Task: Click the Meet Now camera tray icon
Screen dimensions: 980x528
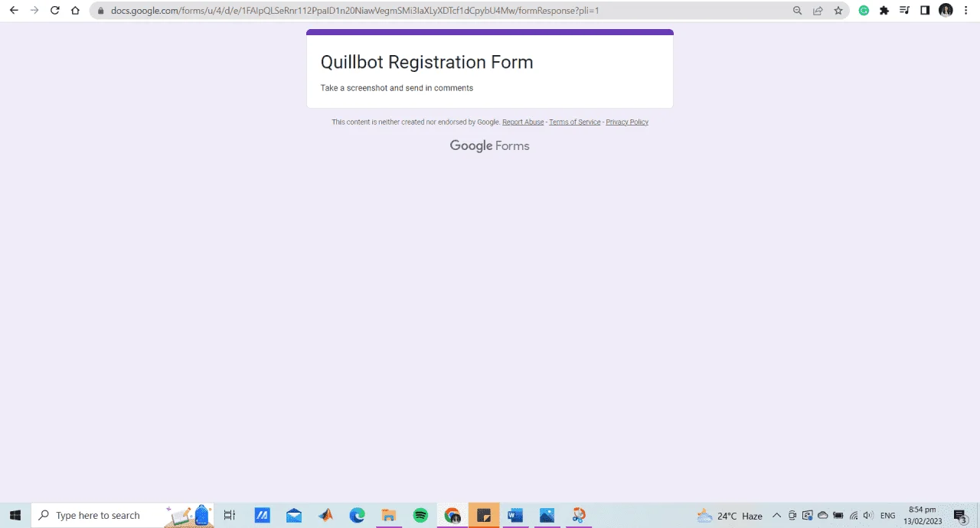Action: point(792,516)
